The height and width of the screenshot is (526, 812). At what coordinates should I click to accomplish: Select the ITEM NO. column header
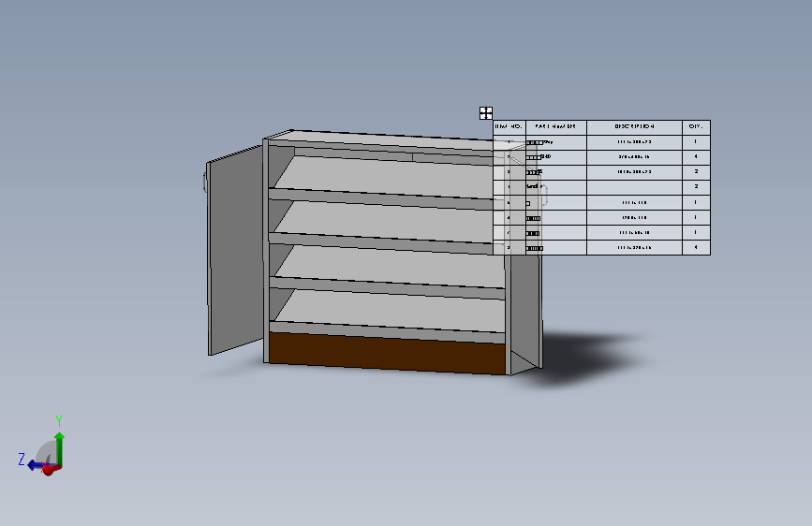coord(509,127)
